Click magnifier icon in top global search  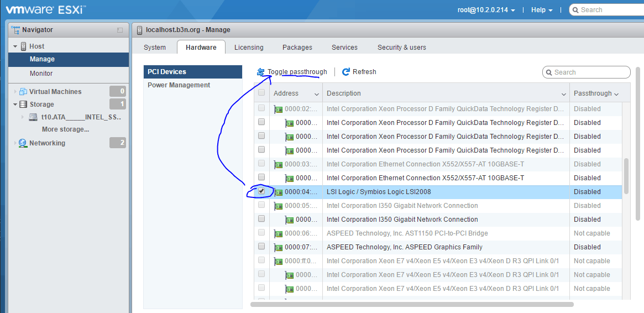(x=575, y=10)
